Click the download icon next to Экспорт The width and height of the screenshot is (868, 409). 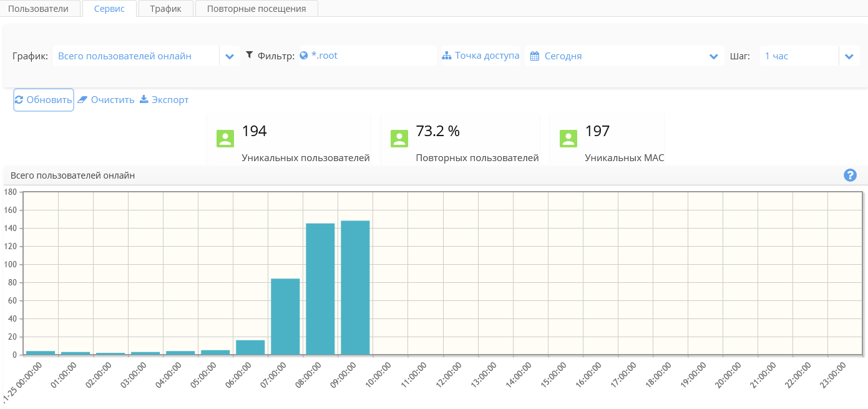click(x=144, y=99)
